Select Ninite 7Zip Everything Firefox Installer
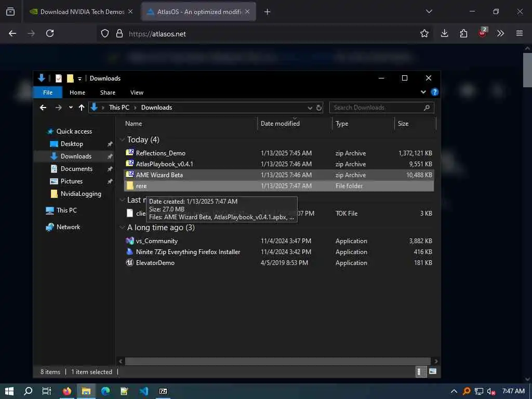This screenshot has height=399, width=532. [x=279, y=252]
